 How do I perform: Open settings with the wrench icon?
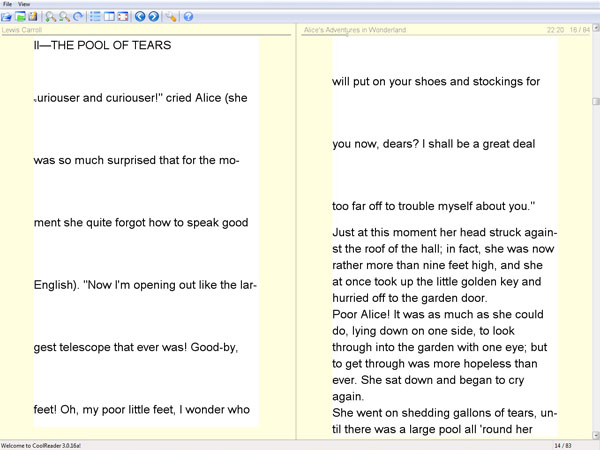tap(171, 16)
